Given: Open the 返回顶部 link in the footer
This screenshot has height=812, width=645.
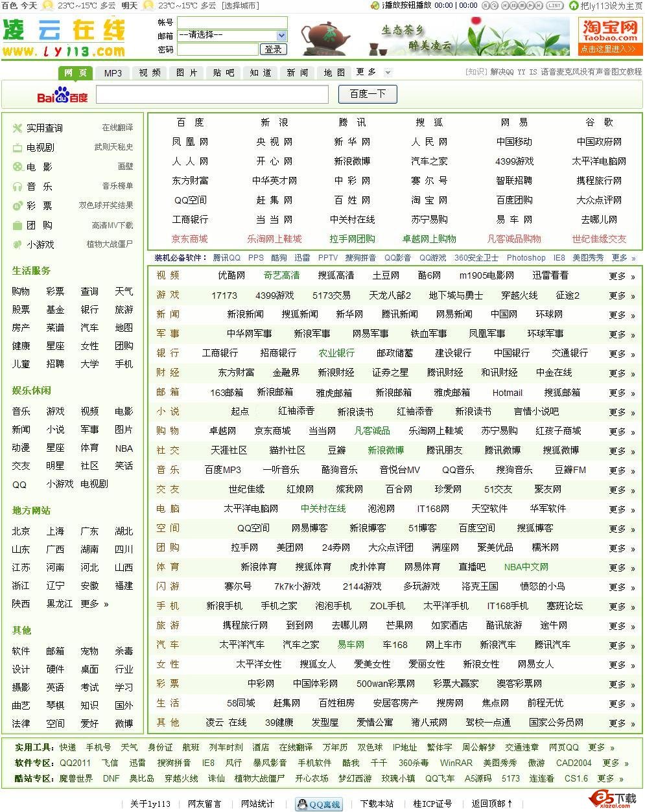Looking at the screenshot, I should click(492, 804).
